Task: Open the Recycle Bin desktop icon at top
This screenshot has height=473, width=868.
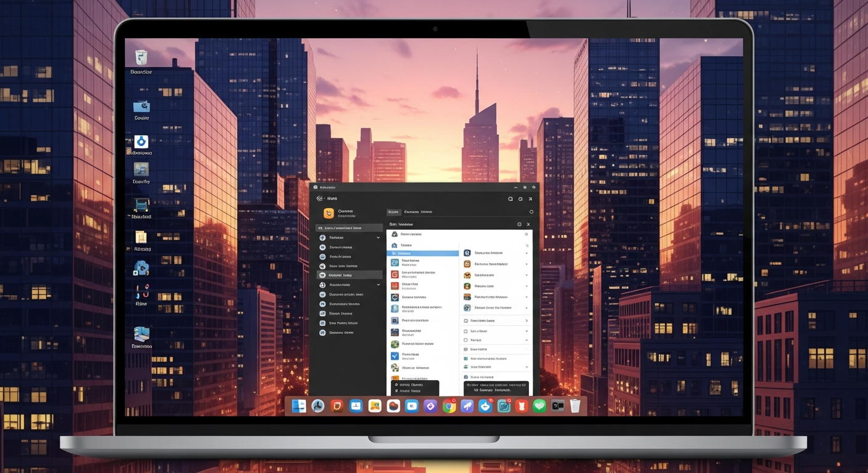Action: pos(141,58)
